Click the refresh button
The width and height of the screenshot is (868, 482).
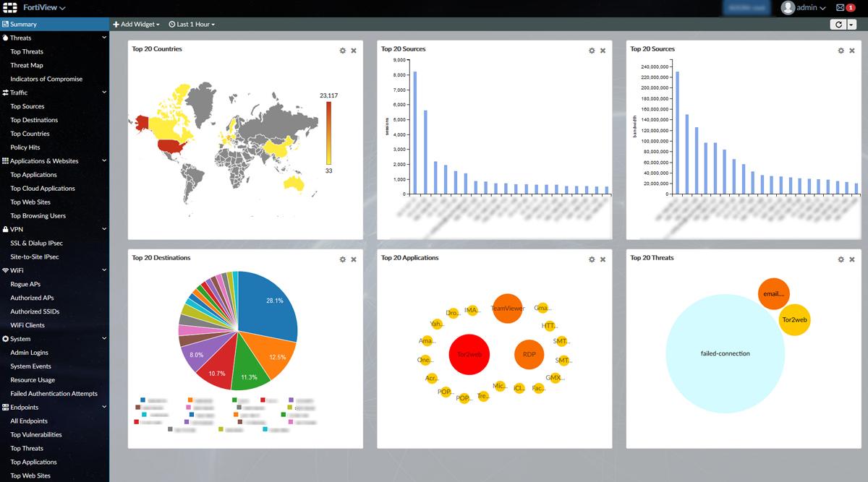point(838,25)
